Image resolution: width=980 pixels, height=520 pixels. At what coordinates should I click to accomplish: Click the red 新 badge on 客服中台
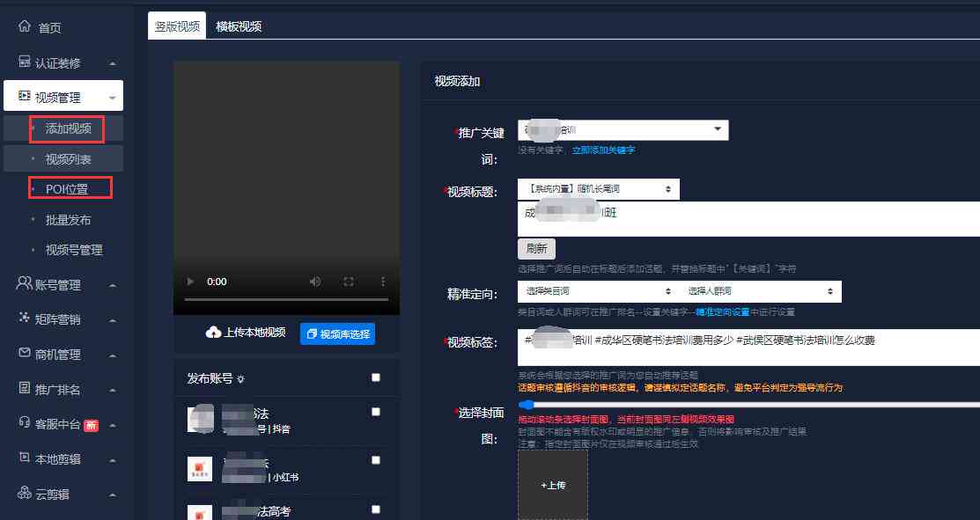click(x=92, y=425)
